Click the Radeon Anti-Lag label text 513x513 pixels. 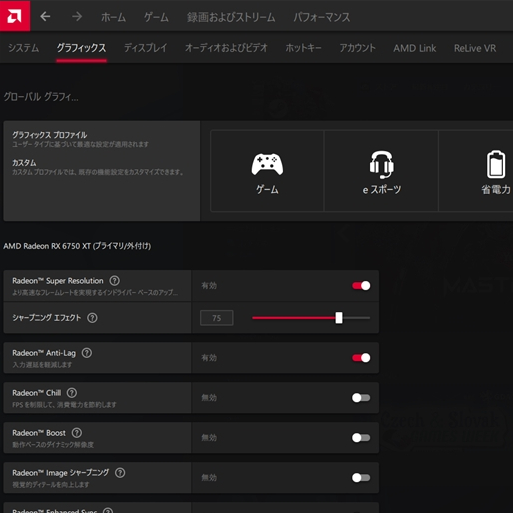coord(44,353)
